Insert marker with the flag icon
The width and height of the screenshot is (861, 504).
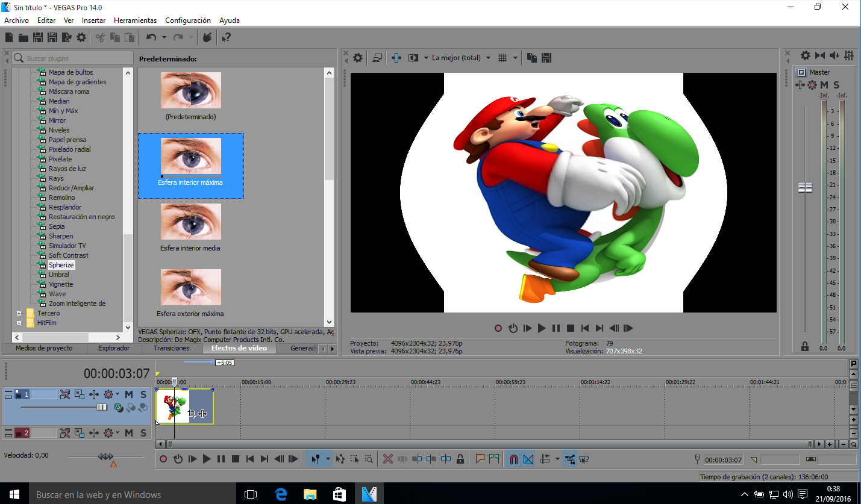(480, 459)
